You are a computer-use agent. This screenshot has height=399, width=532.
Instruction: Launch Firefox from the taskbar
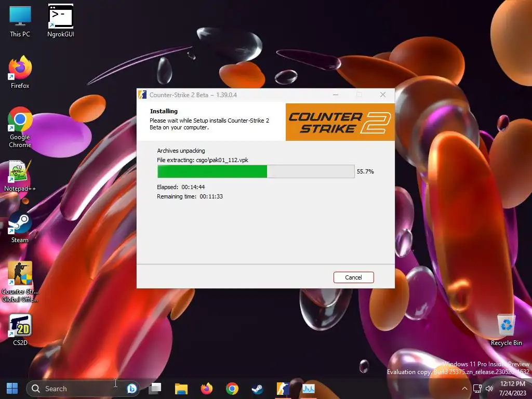click(x=207, y=389)
